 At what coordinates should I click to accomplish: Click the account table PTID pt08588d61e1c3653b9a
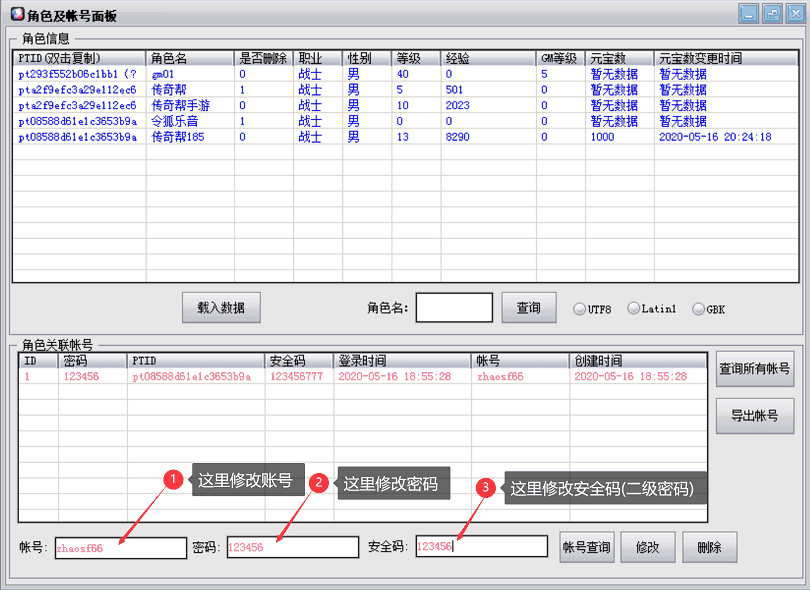click(192, 376)
